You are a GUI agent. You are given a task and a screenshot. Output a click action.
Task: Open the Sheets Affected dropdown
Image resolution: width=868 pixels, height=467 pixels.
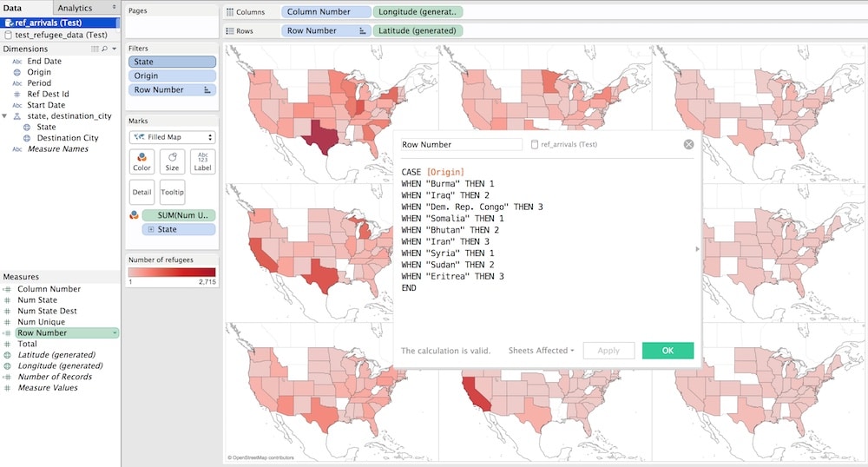[541, 351]
